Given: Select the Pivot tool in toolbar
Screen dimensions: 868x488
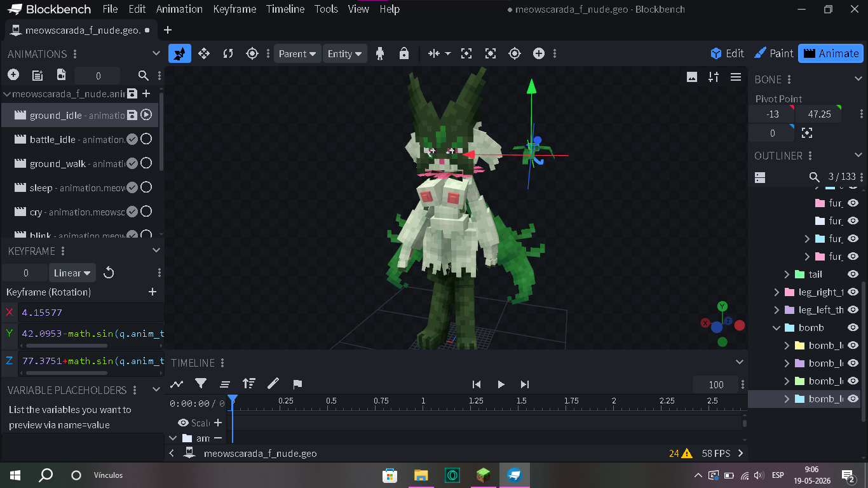Looking at the screenshot, I should tap(252, 54).
